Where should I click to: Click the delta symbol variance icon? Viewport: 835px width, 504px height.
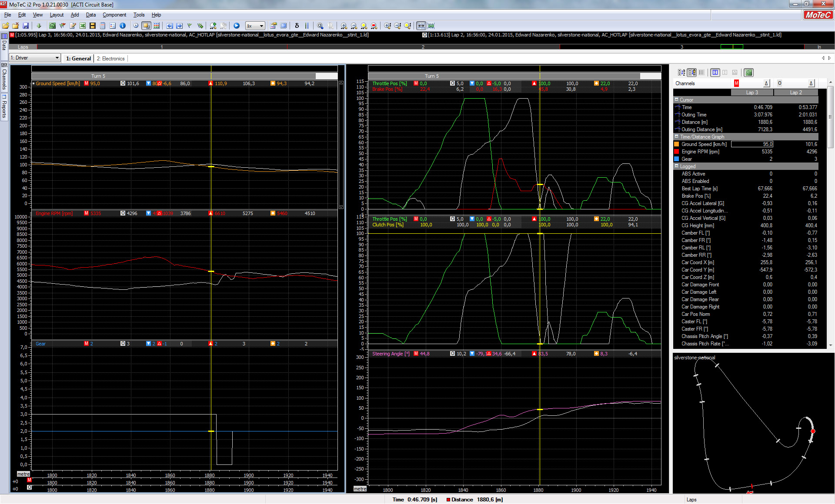297,26
